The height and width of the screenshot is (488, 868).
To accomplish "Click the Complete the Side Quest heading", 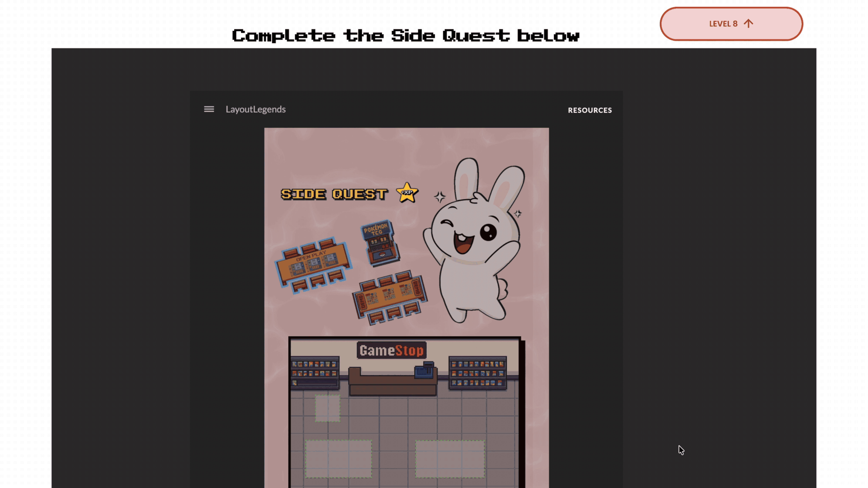I will tap(405, 36).
